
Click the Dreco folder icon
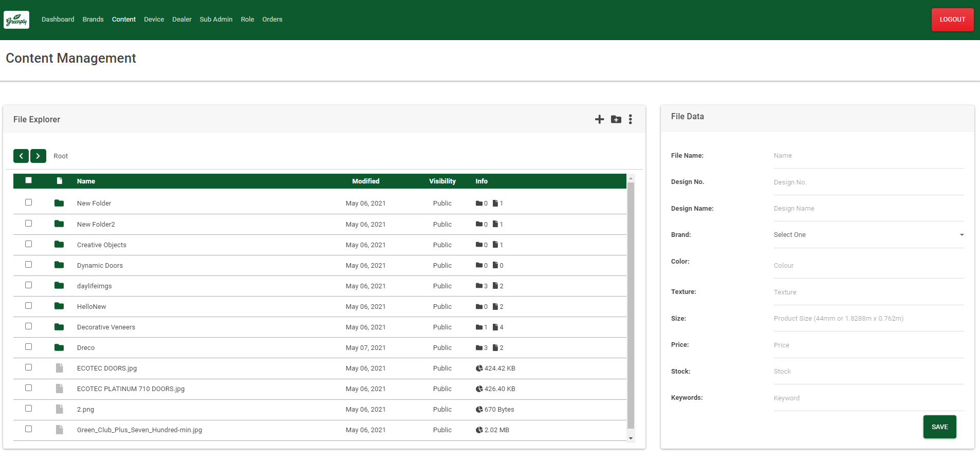click(x=59, y=347)
